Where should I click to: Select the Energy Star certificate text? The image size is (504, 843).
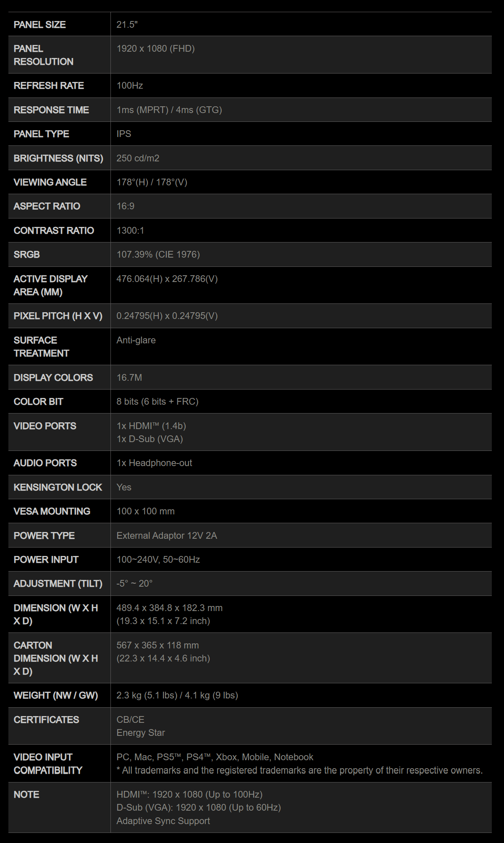[141, 733]
